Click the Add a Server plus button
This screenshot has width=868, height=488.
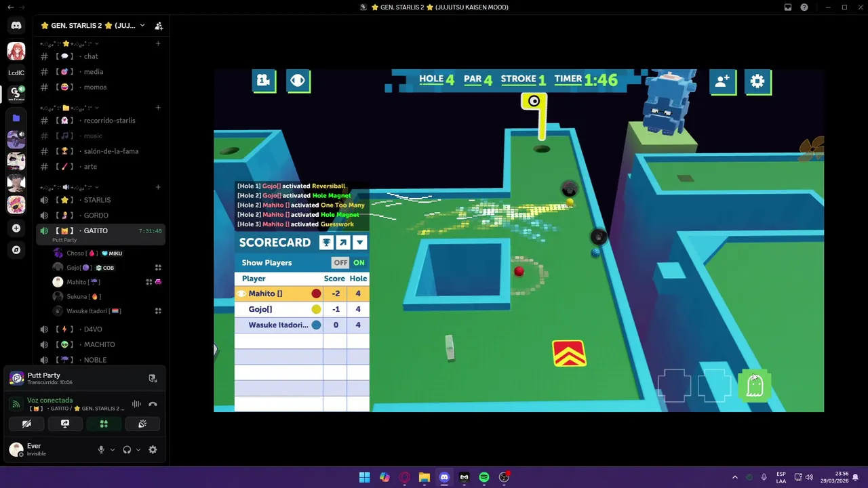pos(16,228)
